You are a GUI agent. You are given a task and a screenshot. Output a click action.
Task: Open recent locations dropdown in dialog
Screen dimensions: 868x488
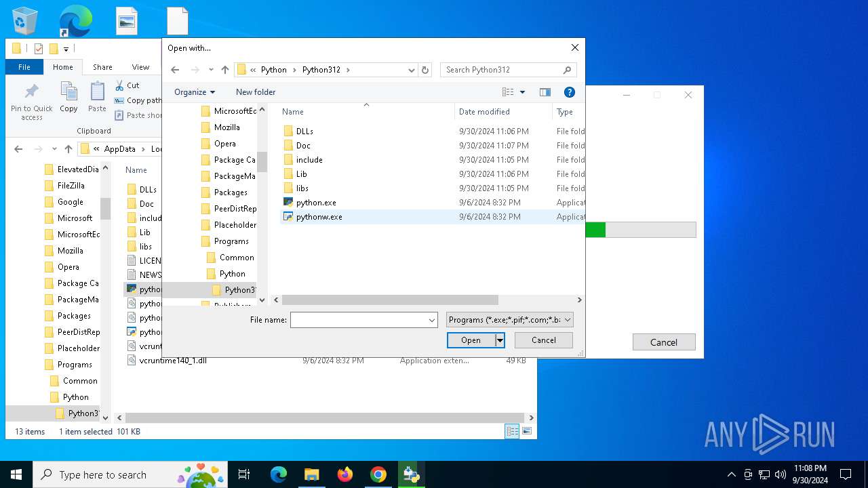point(211,70)
